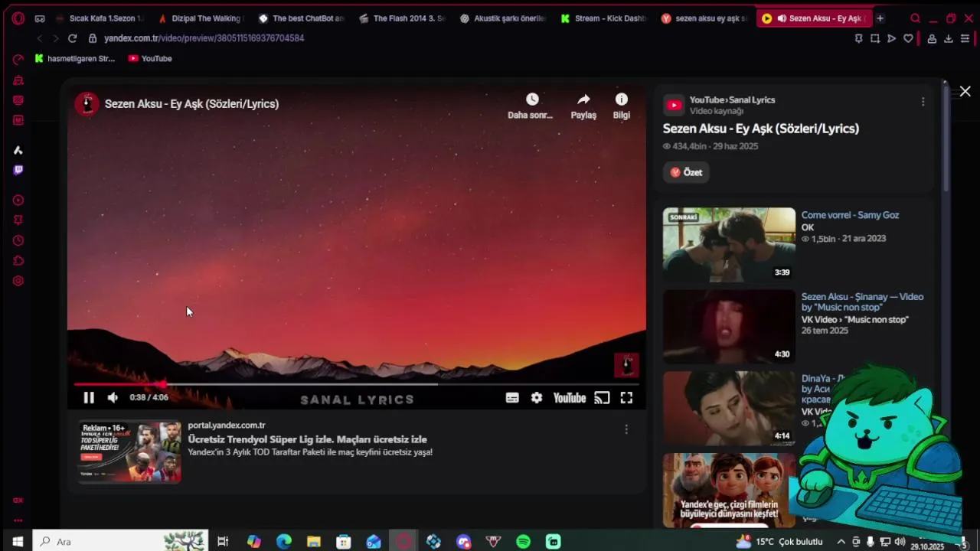Open browser downloads icon
This screenshot has height=551, width=980.
pyautogui.click(x=949, y=38)
